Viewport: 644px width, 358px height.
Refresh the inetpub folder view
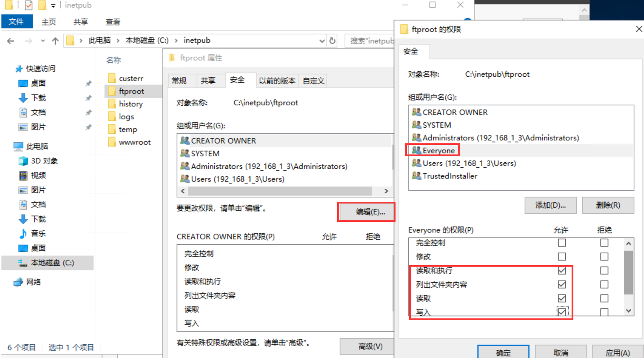[333, 40]
